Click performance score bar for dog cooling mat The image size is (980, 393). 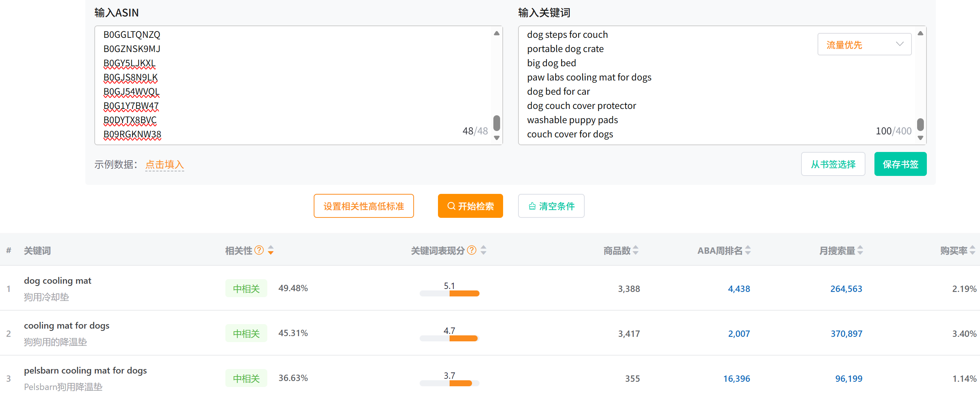[449, 293]
